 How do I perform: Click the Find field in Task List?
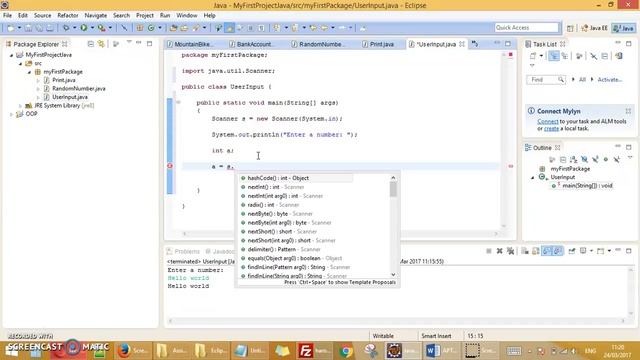pos(545,80)
